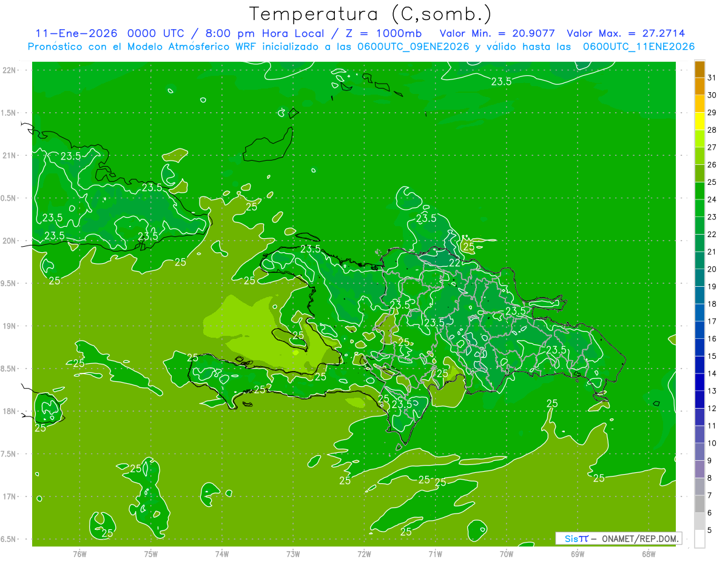Click the '22N' latitude axis label
Viewport: 728px width, 562px height.
coord(8,70)
